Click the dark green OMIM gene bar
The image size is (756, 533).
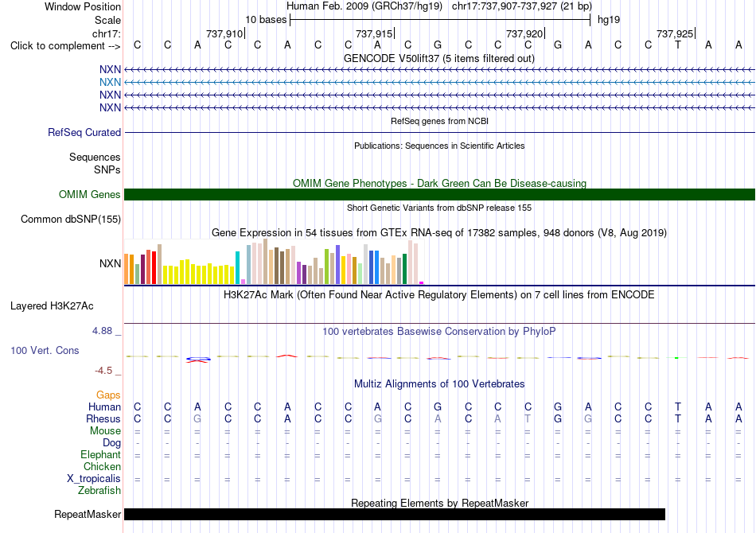click(439, 195)
